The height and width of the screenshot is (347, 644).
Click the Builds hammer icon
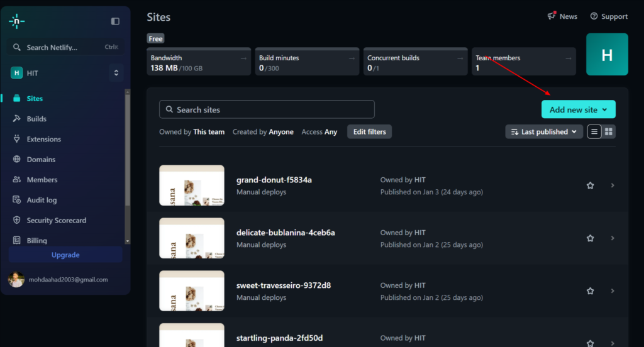[16, 118]
